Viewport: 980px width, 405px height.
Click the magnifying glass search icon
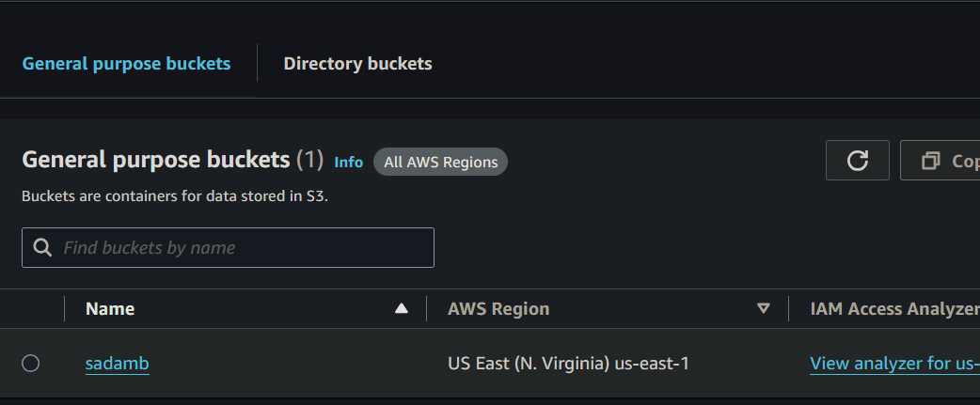click(42, 248)
